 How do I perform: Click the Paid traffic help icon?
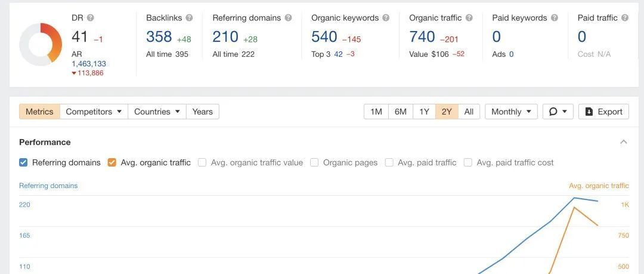pos(624,18)
